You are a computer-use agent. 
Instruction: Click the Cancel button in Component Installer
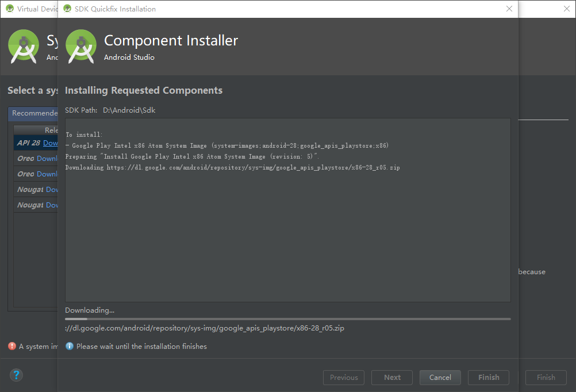click(x=440, y=377)
